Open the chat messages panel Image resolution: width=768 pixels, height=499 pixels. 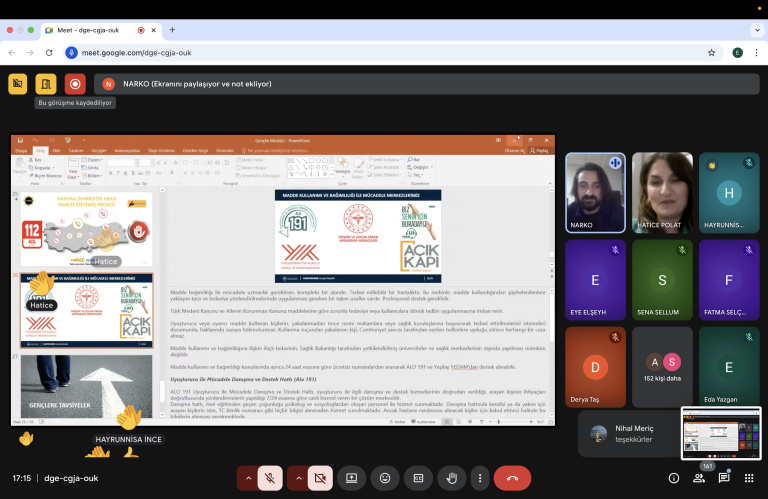point(724,478)
